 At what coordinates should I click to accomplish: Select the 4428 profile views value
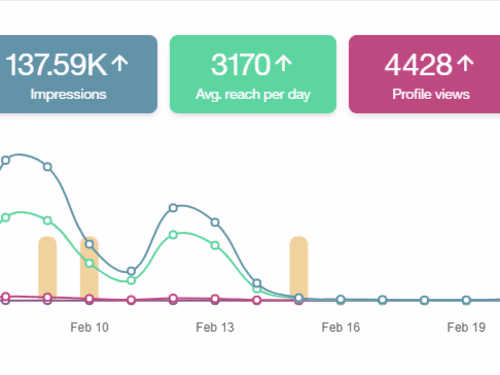[418, 65]
